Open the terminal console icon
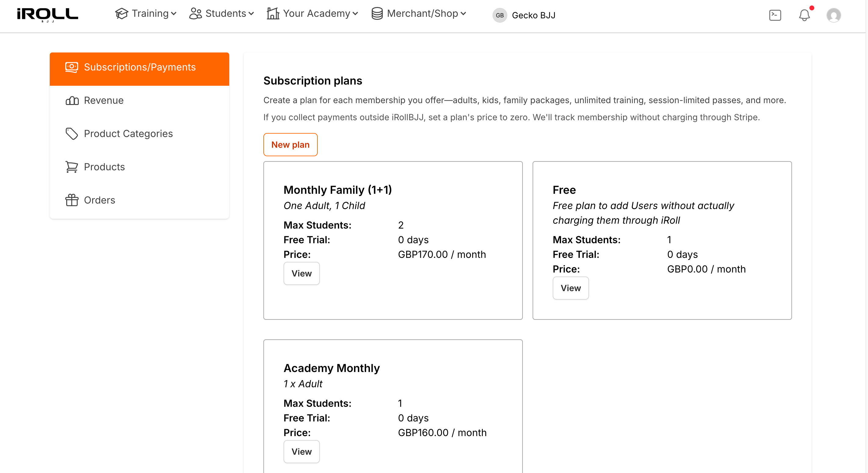Image resolution: width=868 pixels, height=473 pixels. point(775,15)
